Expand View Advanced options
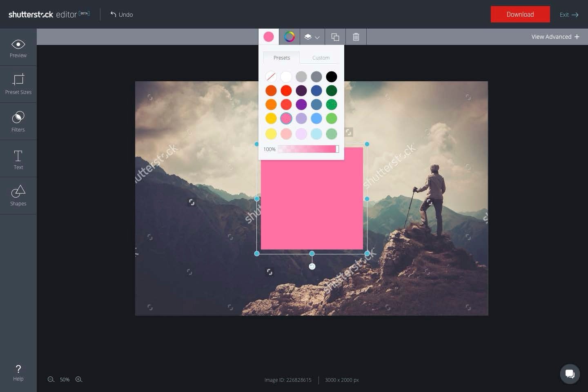This screenshot has height=392, width=588. point(555,37)
